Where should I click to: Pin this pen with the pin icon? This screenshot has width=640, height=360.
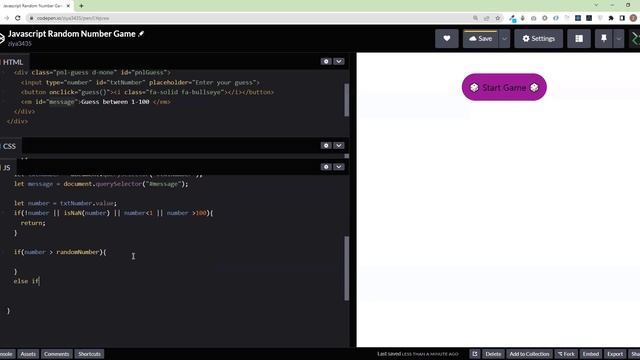604,39
